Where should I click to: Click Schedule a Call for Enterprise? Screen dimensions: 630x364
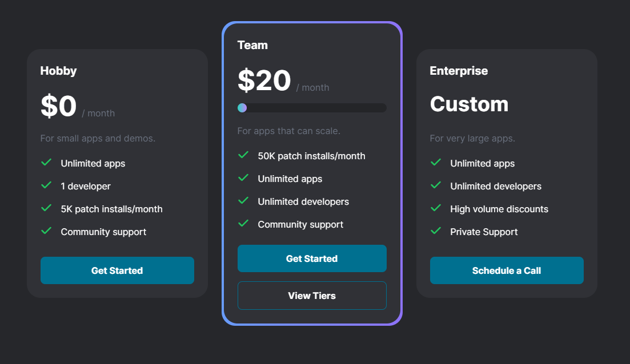point(506,270)
